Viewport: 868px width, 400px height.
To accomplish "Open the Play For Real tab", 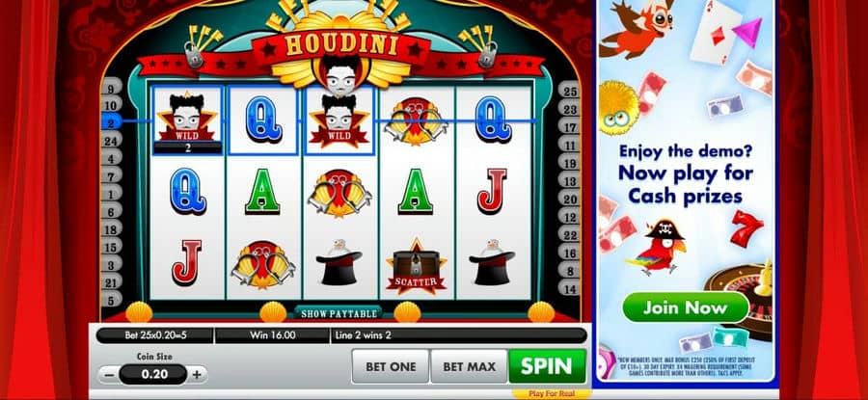I will coord(551,394).
